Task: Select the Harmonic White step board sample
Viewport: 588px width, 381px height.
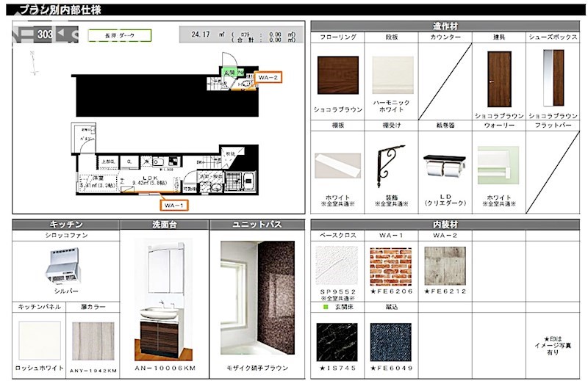Action: click(x=391, y=76)
